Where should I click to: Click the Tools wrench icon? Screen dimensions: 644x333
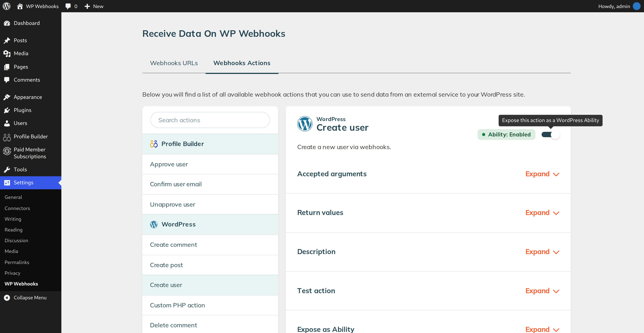[x=7, y=169]
